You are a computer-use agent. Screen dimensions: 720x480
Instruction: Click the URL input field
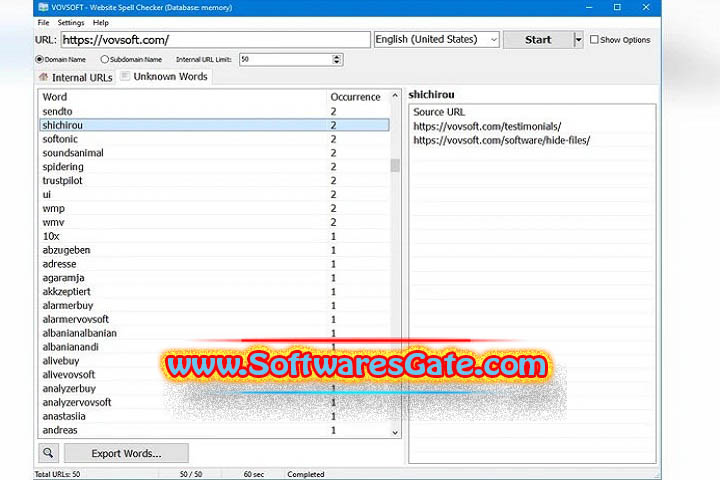[x=215, y=40]
